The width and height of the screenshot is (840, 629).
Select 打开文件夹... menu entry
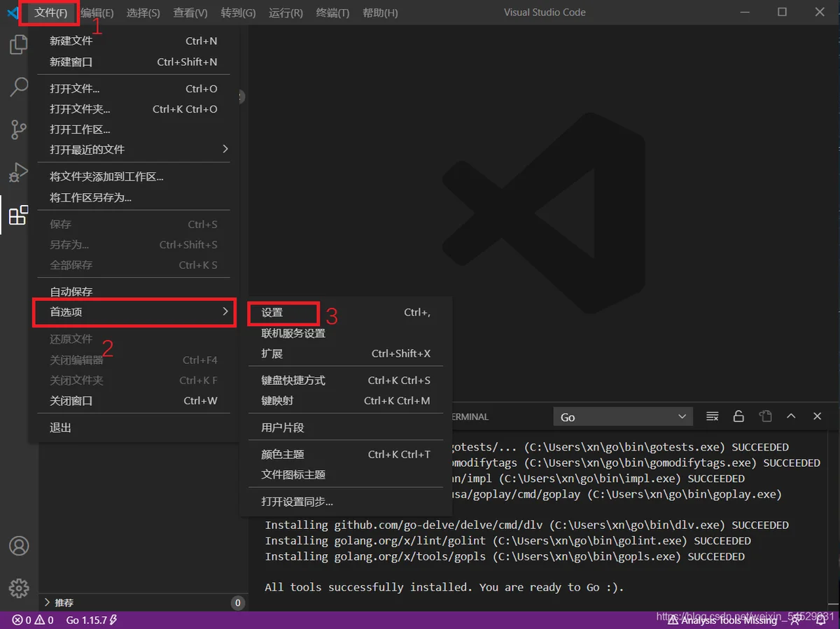134,109
